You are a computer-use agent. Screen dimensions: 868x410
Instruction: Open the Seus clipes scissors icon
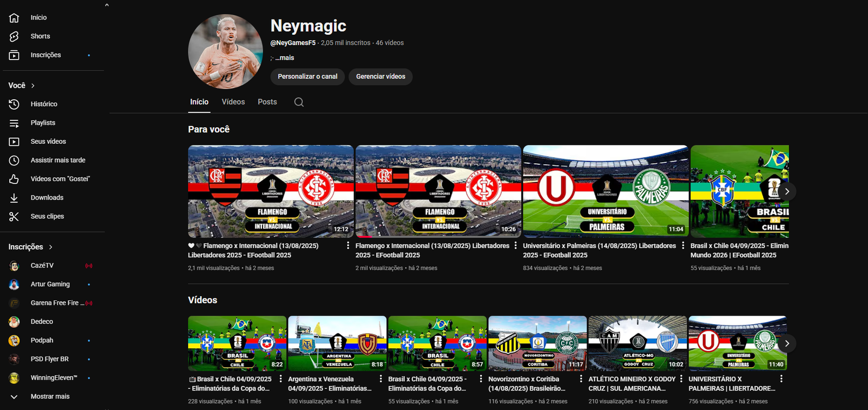pos(14,216)
